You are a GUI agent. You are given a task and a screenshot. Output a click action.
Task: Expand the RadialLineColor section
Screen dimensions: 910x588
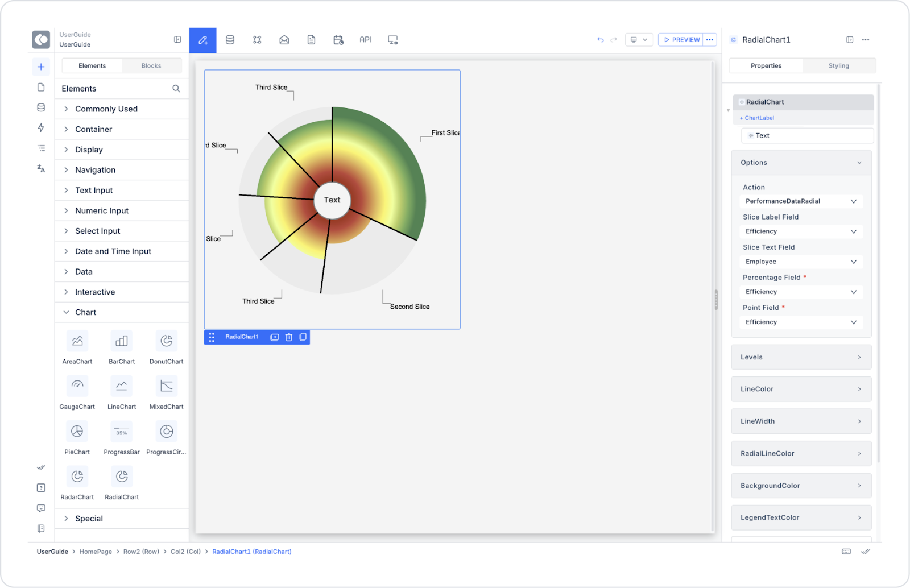pos(801,453)
